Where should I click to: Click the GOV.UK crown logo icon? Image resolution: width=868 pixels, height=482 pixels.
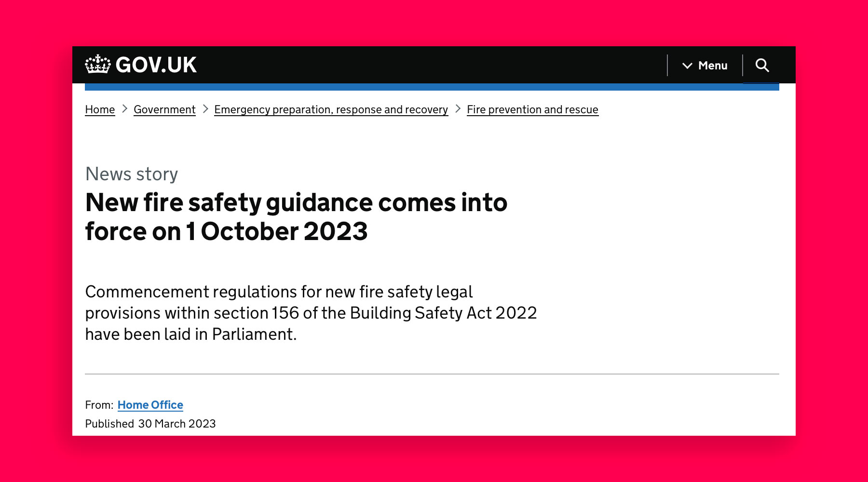98,65
